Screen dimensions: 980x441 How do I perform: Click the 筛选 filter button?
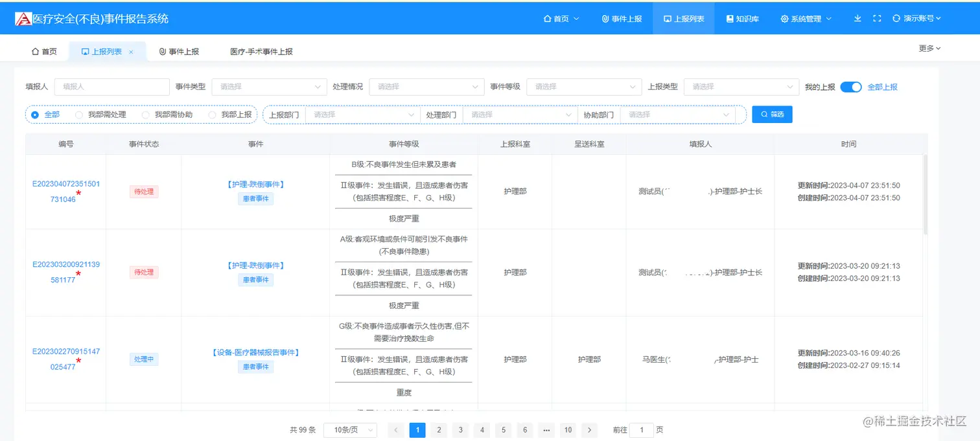772,114
